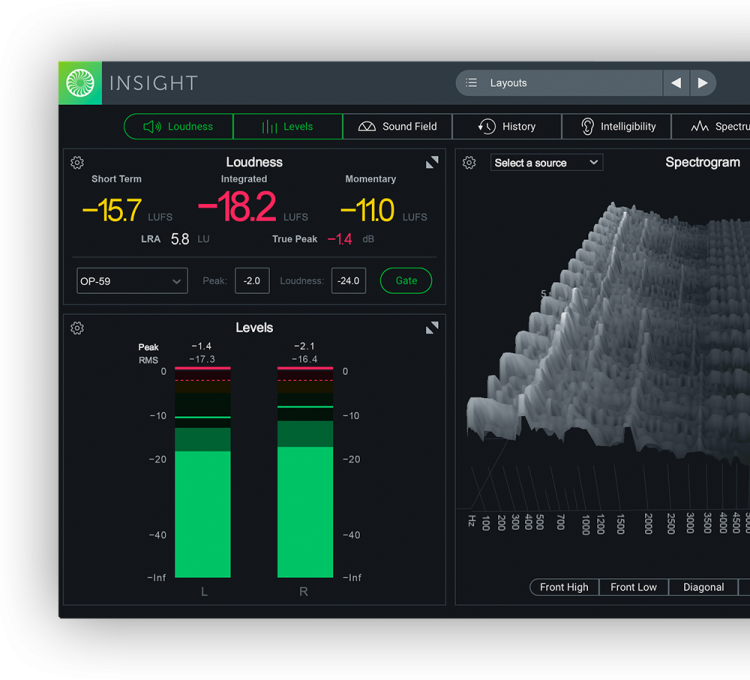Click the 3D spectrogram display
This screenshot has height=680, width=750.
click(x=607, y=335)
